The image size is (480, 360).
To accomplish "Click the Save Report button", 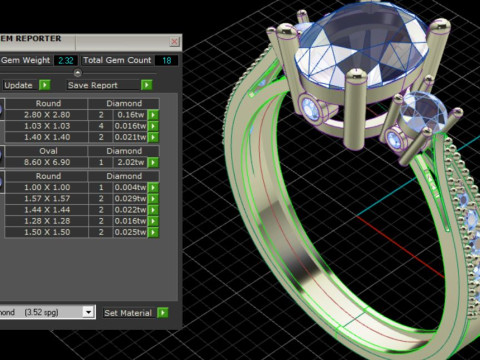I will click(103, 85).
